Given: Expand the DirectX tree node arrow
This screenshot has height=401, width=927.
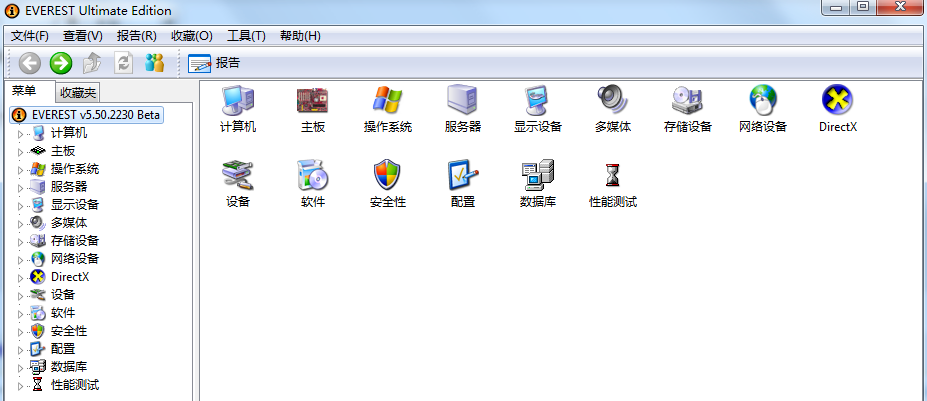Looking at the screenshot, I should 20,277.
